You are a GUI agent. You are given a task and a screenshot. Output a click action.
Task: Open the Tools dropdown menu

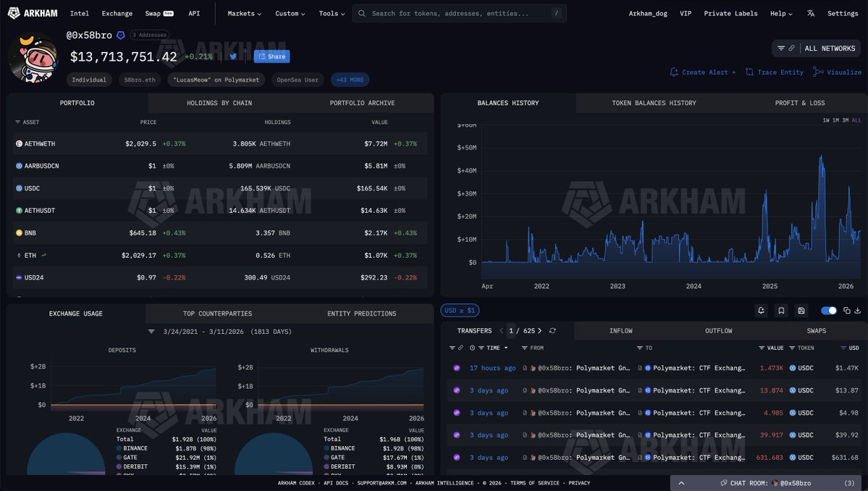[332, 13]
